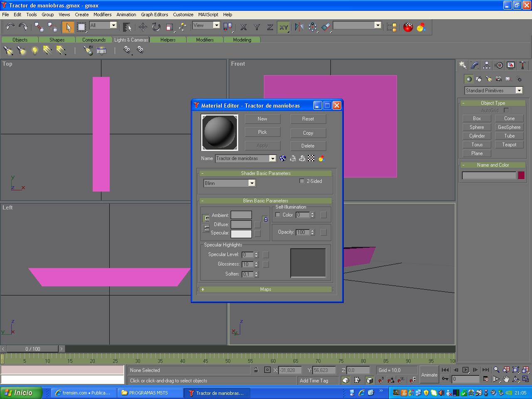Click the teapot render icon in toolbar
The width and height of the screenshot is (532, 399).
(408, 27)
